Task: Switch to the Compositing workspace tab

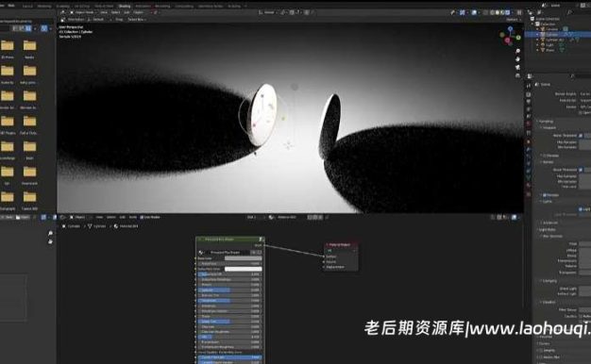Action: (184, 6)
